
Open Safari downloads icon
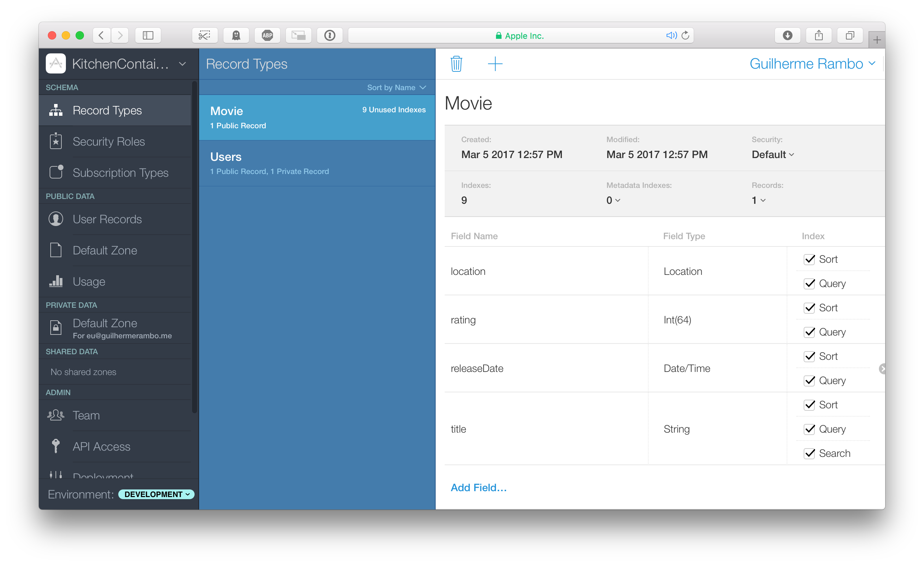click(787, 35)
